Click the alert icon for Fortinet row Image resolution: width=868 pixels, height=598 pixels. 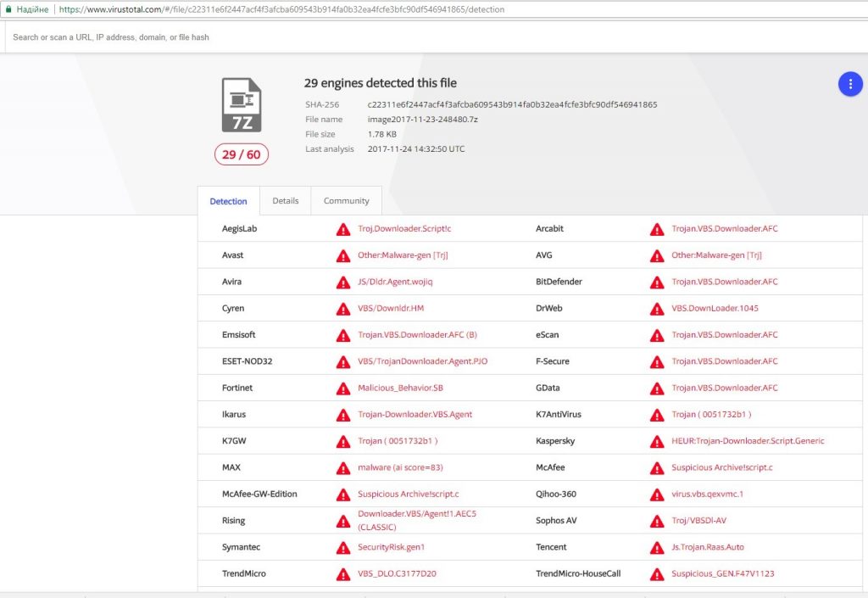[342, 388]
